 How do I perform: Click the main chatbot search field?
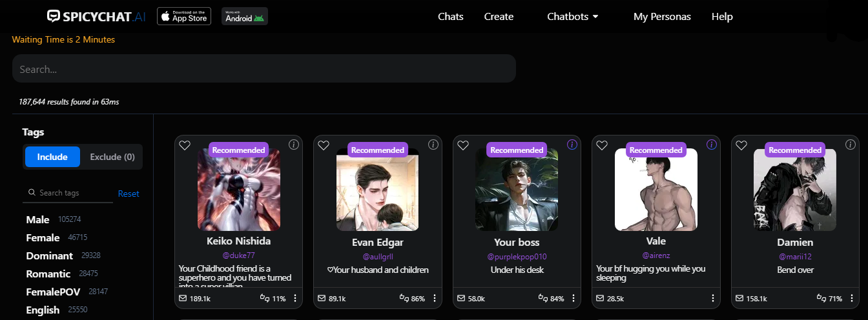263,69
